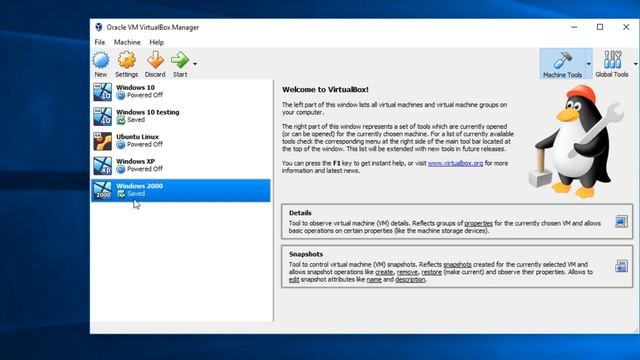Click Saved status icon of Windows 10 testing
Screen dimensions: 640x360
pyautogui.click(x=120, y=120)
